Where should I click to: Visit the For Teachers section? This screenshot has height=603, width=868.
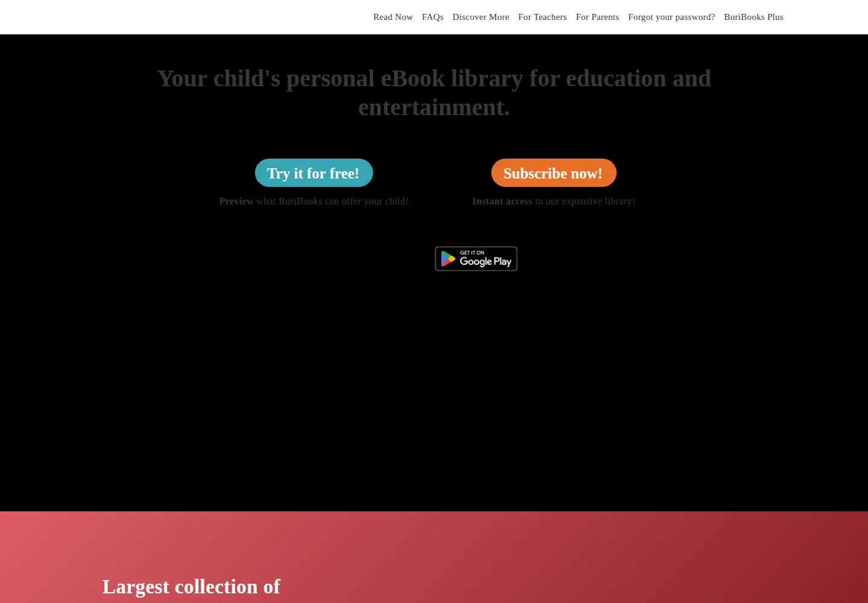pyautogui.click(x=542, y=17)
